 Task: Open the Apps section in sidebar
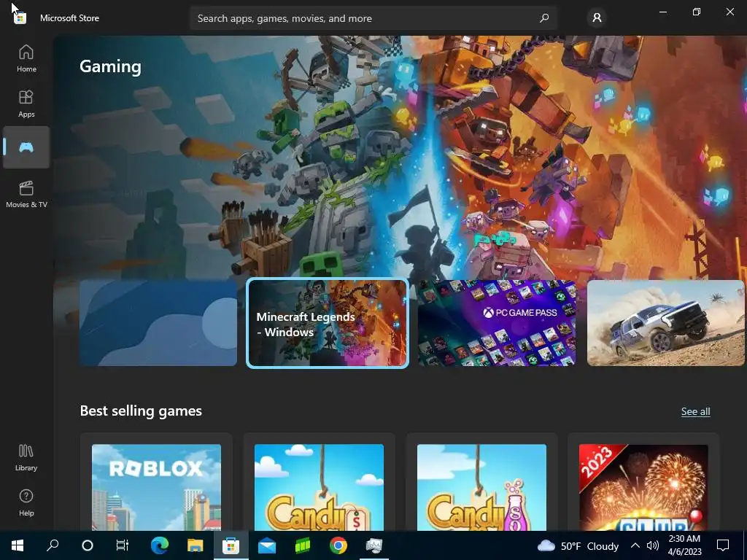26,104
